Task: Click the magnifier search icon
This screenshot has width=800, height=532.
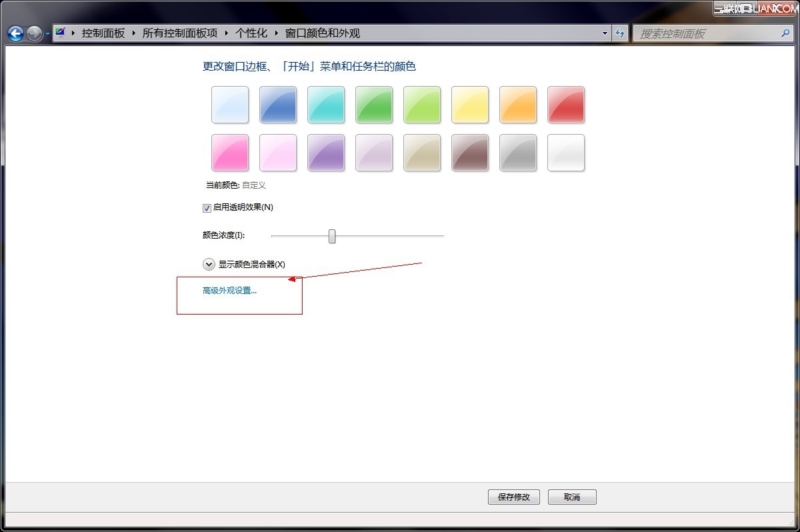Action: [787, 33]
